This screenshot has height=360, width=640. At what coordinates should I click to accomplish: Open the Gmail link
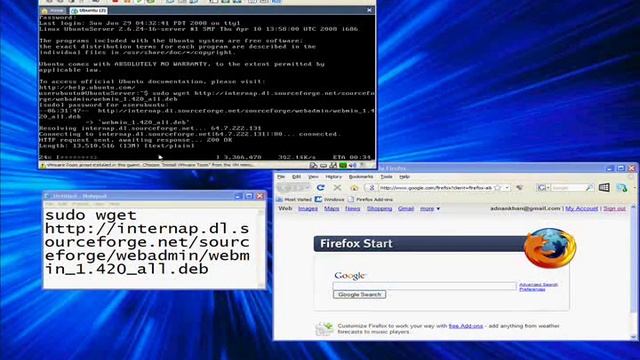point(406,209)
